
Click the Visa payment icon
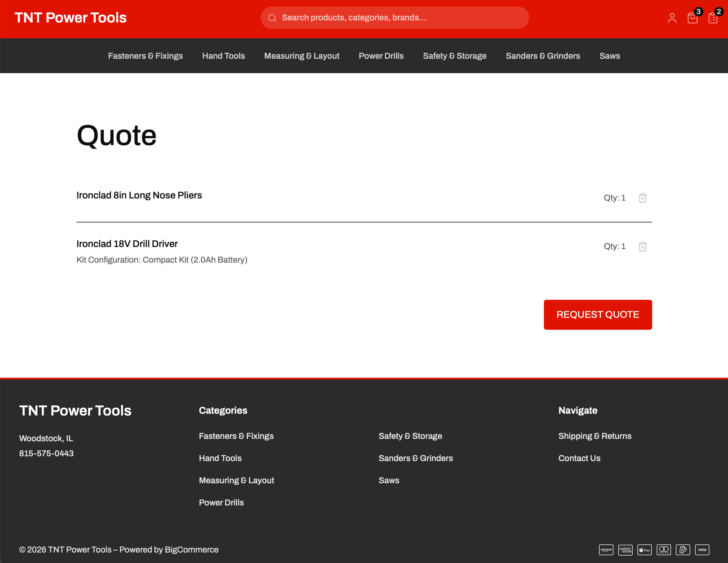coord(702,550)
